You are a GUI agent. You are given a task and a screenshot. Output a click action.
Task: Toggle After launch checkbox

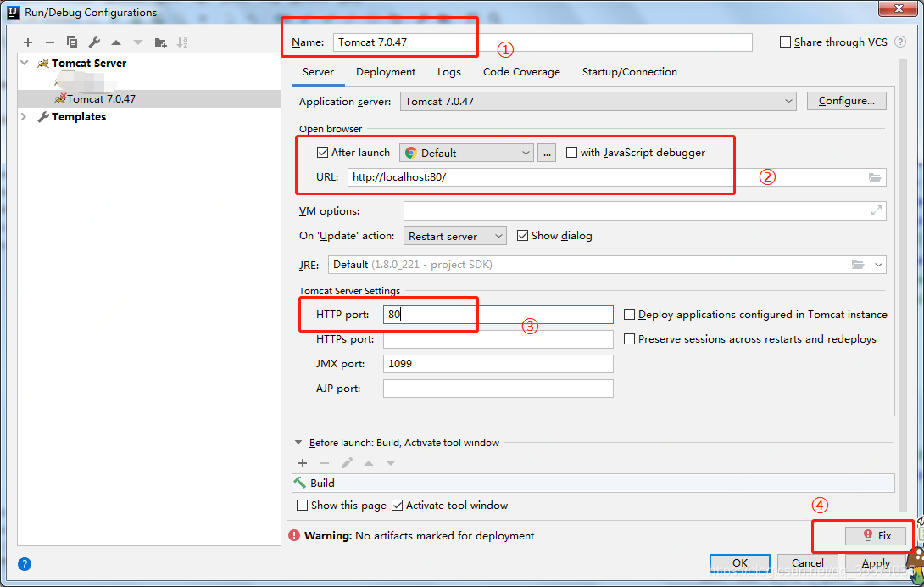click(322, 152)
